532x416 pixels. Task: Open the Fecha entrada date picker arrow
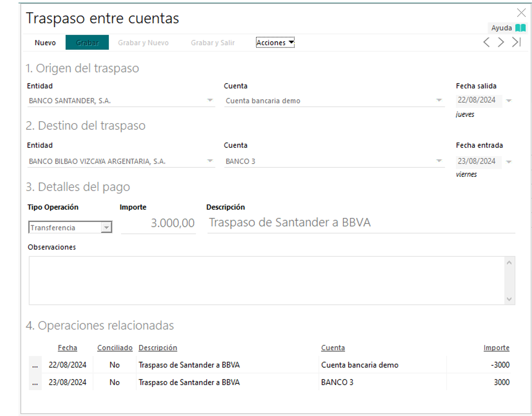pos(509,162)
